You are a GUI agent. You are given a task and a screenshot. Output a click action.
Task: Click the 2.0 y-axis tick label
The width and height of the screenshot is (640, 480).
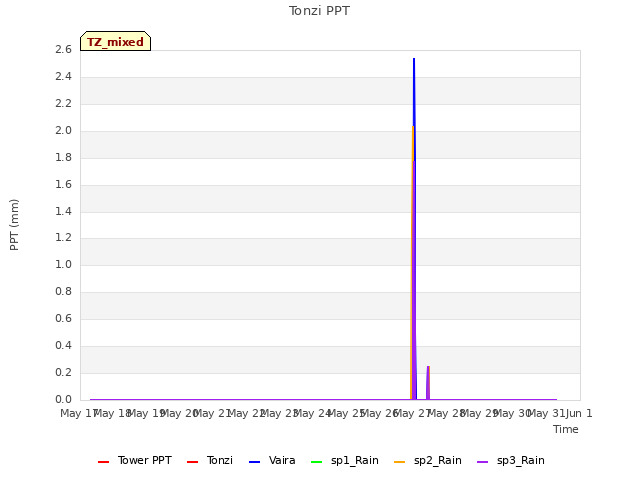coord(63,130)
